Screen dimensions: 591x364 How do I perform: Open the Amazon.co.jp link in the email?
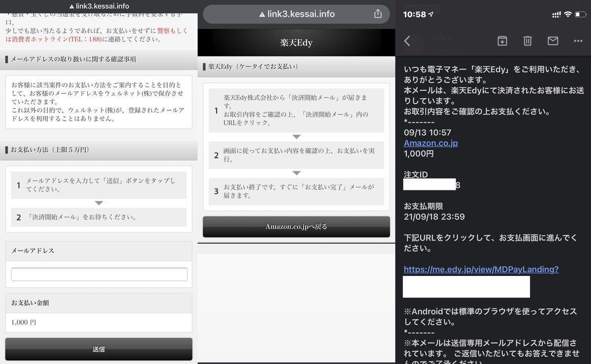click(431, 143)
